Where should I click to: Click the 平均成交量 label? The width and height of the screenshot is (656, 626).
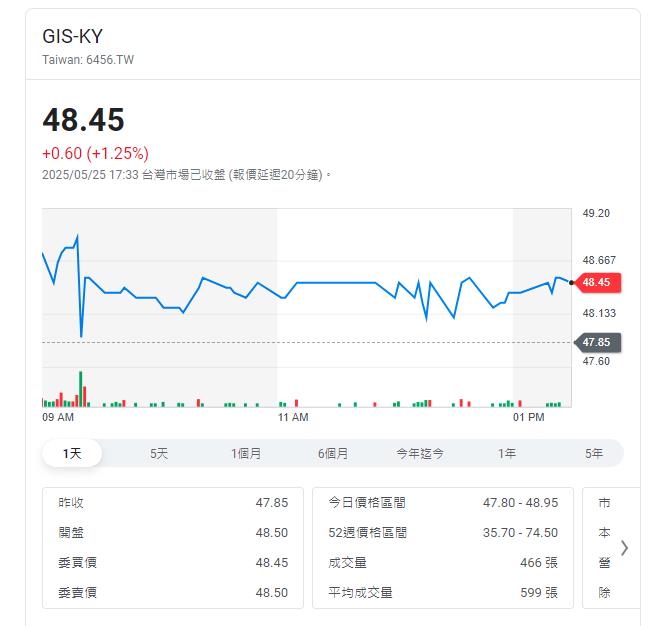[x=360, y=593]
